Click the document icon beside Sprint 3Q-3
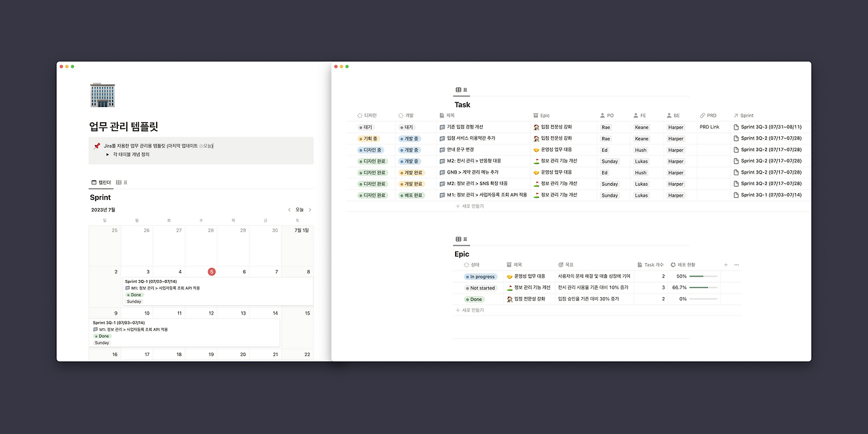 736,127
